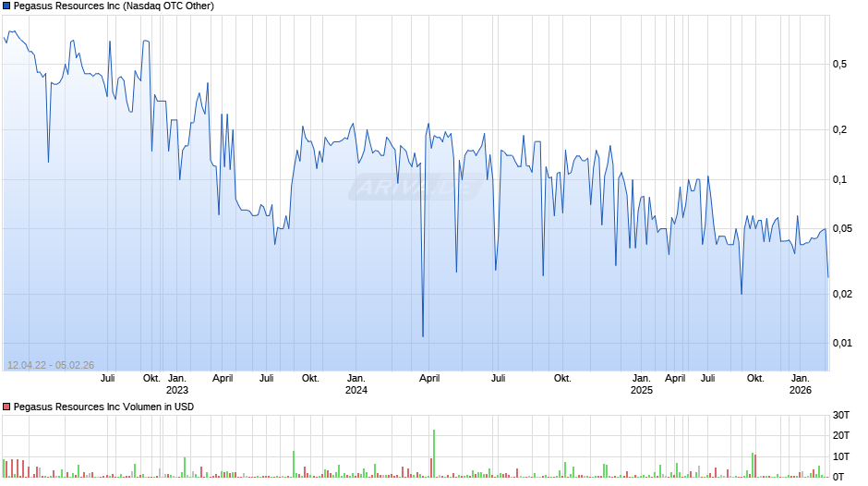
Task: Click the Okt. label before Jan. 2024
Action: 310,379
